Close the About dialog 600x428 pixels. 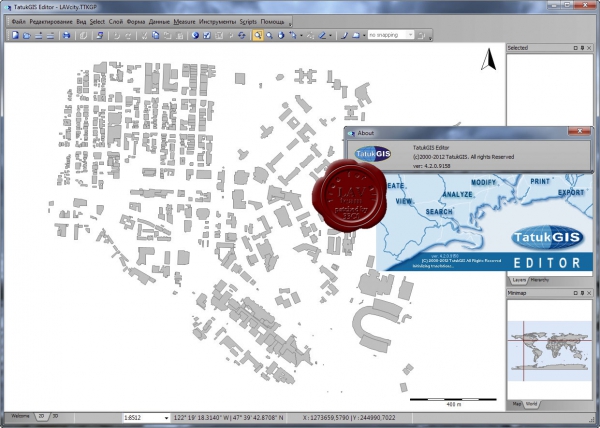pyautogui.click(x=579, y=131)
